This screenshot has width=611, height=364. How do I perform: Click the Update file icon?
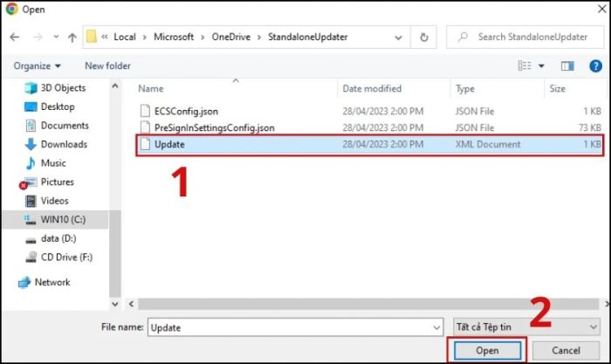coord(145,144)
